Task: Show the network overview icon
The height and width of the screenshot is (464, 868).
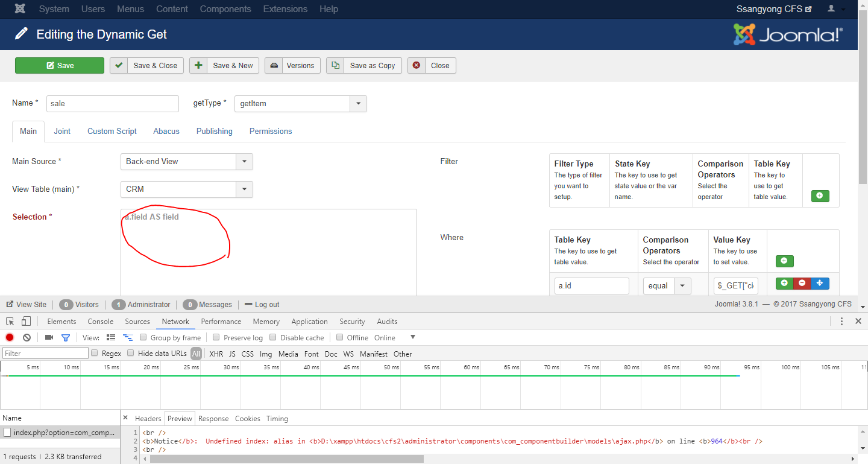Action: (x=128, y=337)
